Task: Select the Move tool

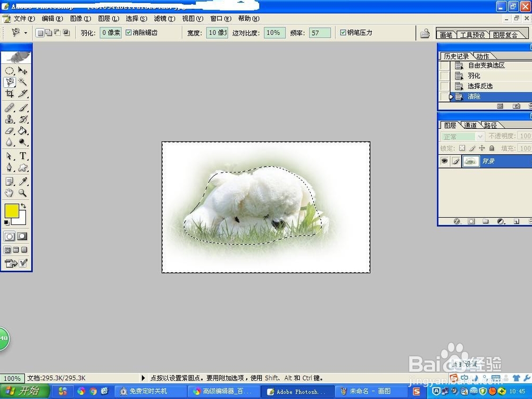Action: click(23, 71)
